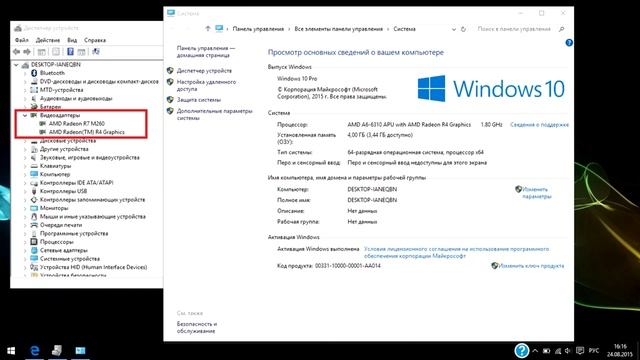This screenshot has height=360, width=640.
Task: Expand Мыши и иные указывающие устройства
Action: 25,217
